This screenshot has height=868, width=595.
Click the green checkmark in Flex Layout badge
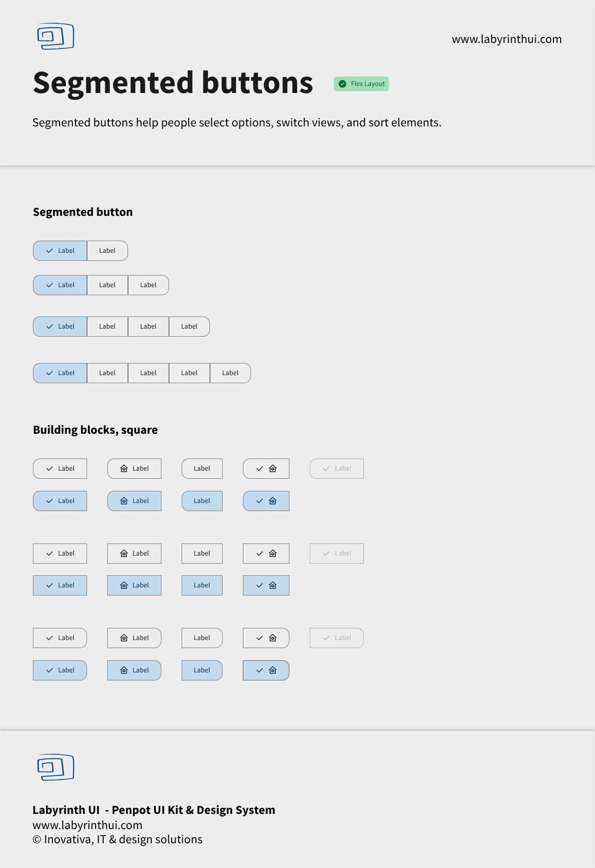tap(343, 84)
